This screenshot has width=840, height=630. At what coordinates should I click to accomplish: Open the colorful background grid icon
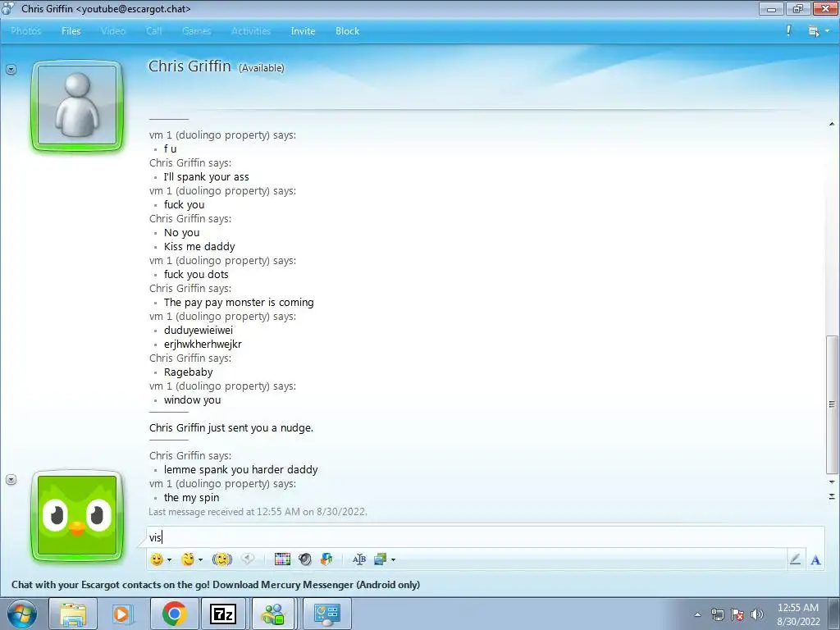pos(282,559)
